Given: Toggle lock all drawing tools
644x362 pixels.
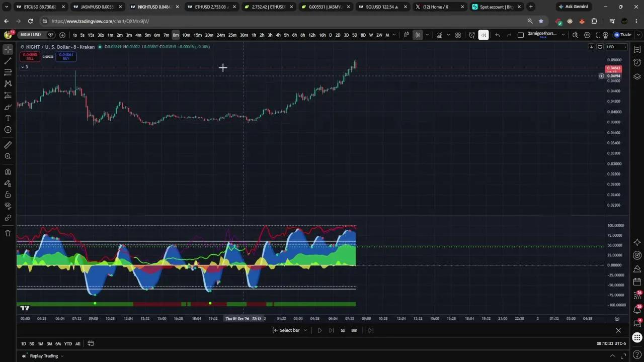Looking at the screenshot, I should [8, 195].
